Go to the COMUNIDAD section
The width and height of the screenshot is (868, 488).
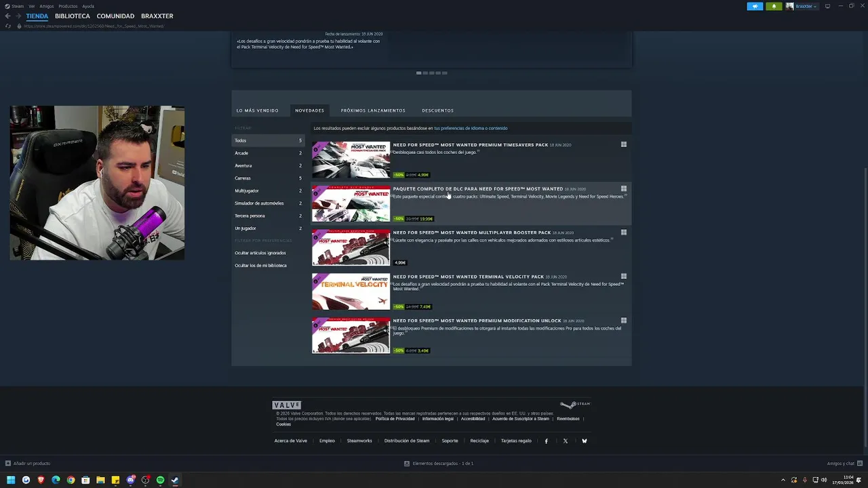(x=115, y=16)
